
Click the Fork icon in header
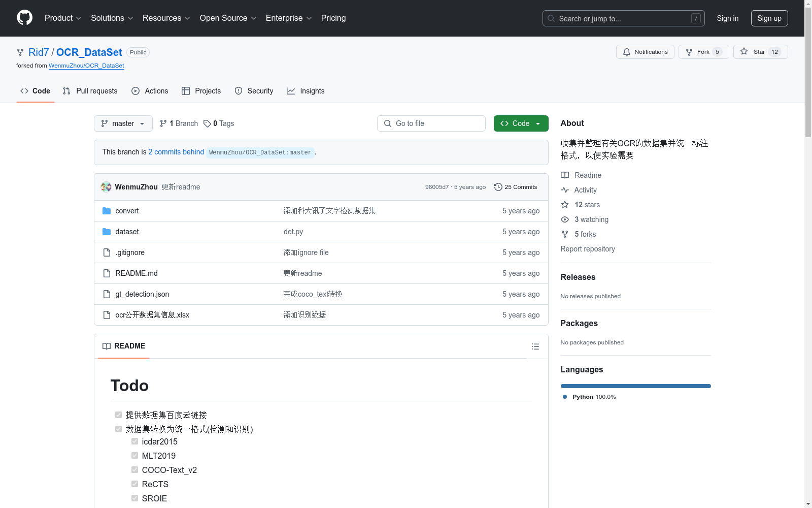pyautogui.click(x=689, y=52)
